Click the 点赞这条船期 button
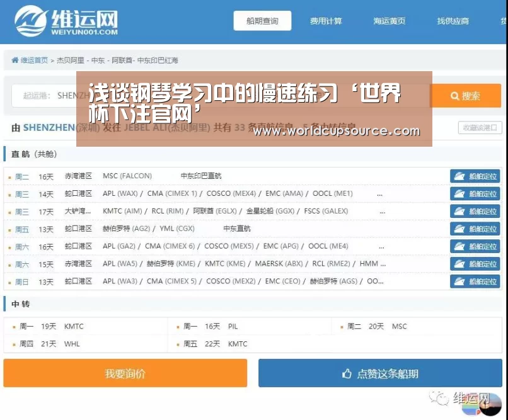Viewport: 508px width, 420px height. [380, 373]
